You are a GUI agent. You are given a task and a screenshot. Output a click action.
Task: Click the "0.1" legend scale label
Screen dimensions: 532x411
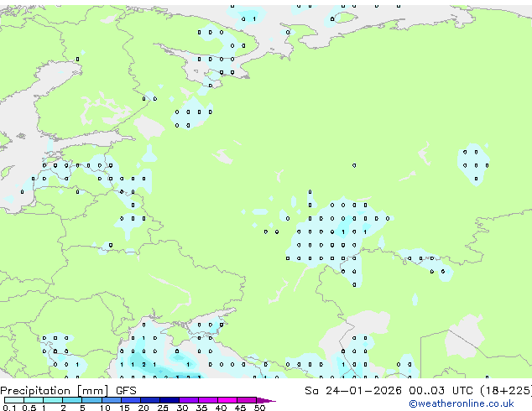pyautogui.click(x=9, y=408)
